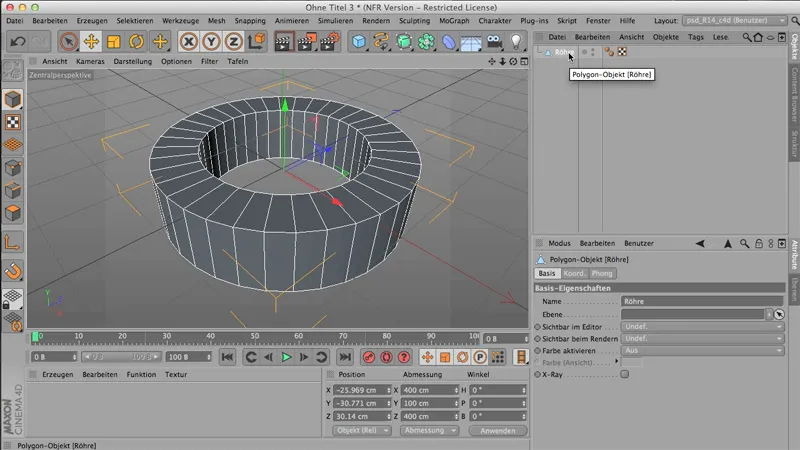Click the Anwenden button
The image size is (800, 450).
point(497,430)
